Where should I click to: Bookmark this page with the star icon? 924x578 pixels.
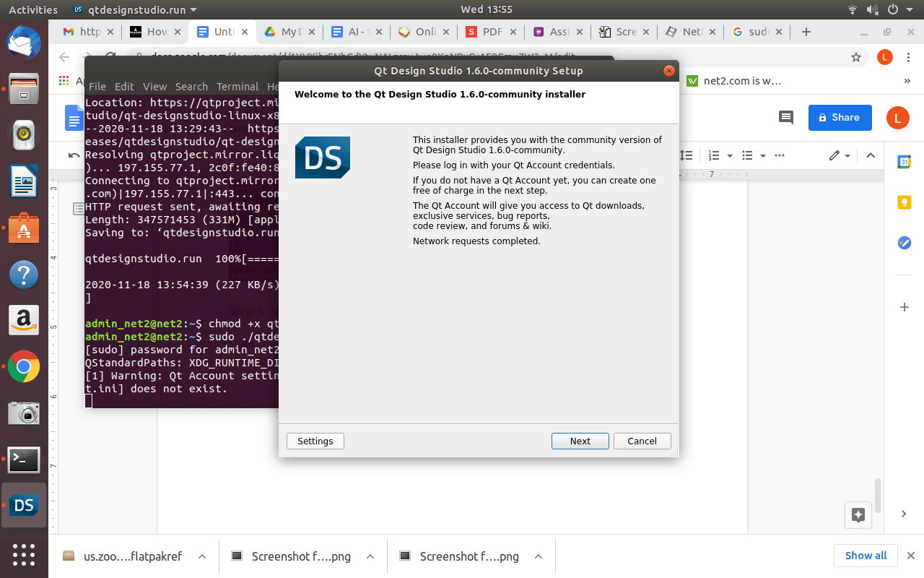point(856,56)
